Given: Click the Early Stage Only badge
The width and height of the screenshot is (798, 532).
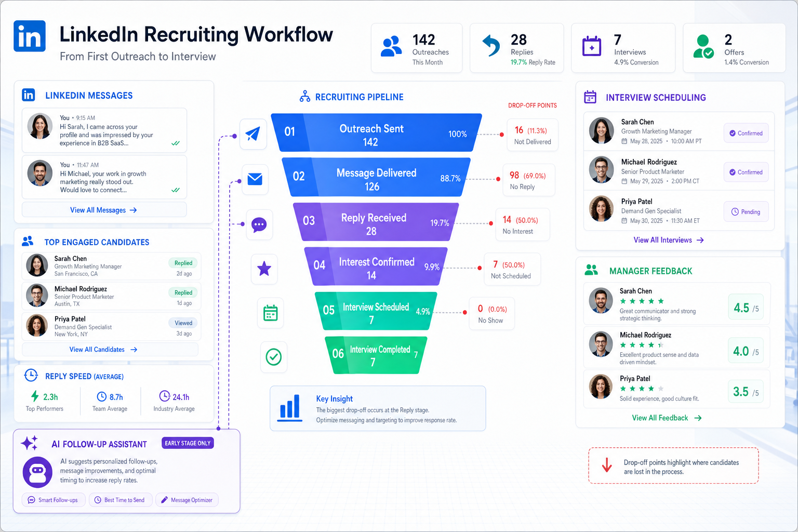Looking at the screenshot, I should pos(188,443).
